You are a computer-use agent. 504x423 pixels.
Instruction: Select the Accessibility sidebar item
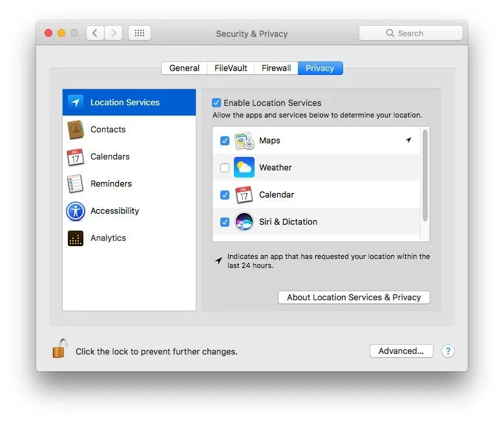pyautogui.click(x=114, y=211)
